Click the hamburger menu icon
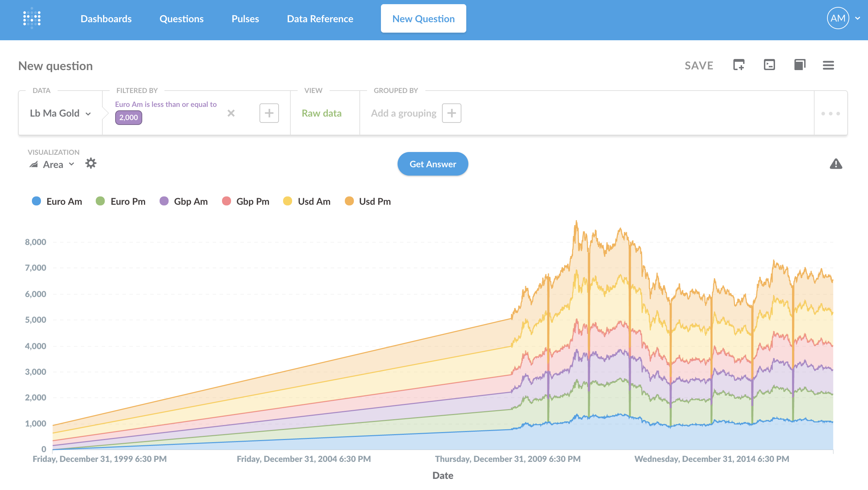The image size is (868, 490). [x=828, y=65]
